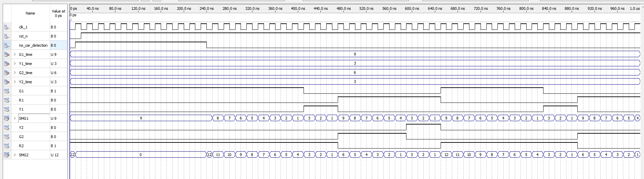Click the G2_time waveform value 6
644x179 pixels.
[355, 72]
